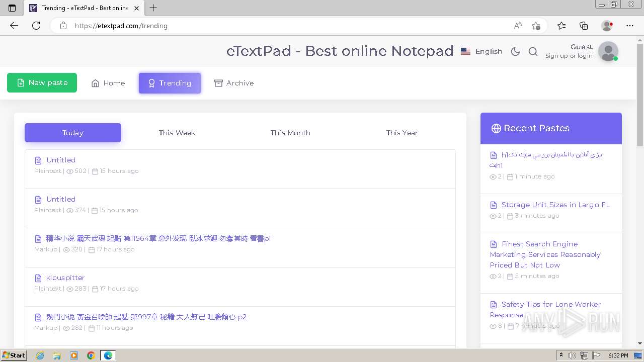Launch Internet Explorer from taskbar
644x362 pixels.
[40, 355]
